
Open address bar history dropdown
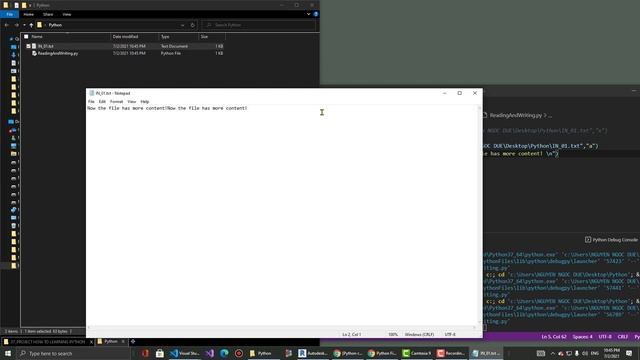click(x=182, y=25)
